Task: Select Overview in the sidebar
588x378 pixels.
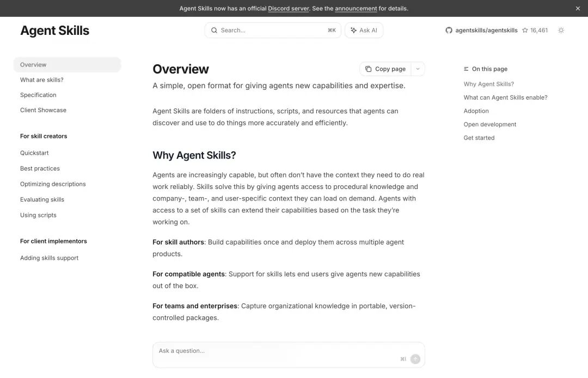Action: point(67,64)
